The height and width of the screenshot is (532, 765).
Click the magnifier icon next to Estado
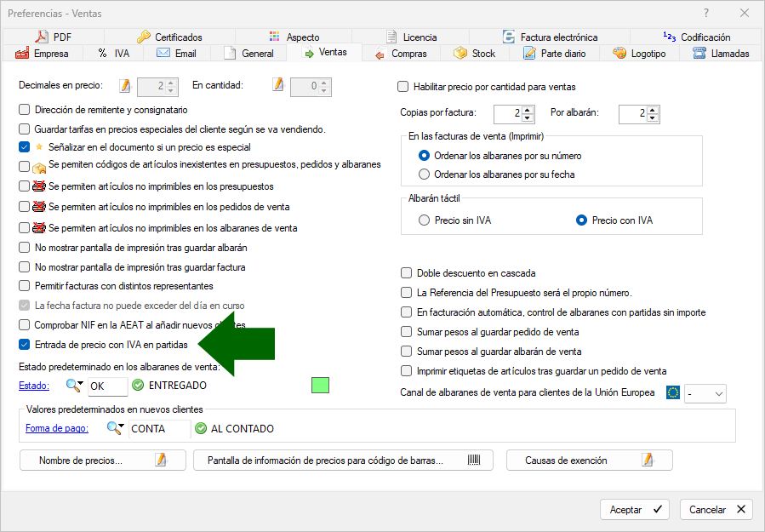point(74,386)
